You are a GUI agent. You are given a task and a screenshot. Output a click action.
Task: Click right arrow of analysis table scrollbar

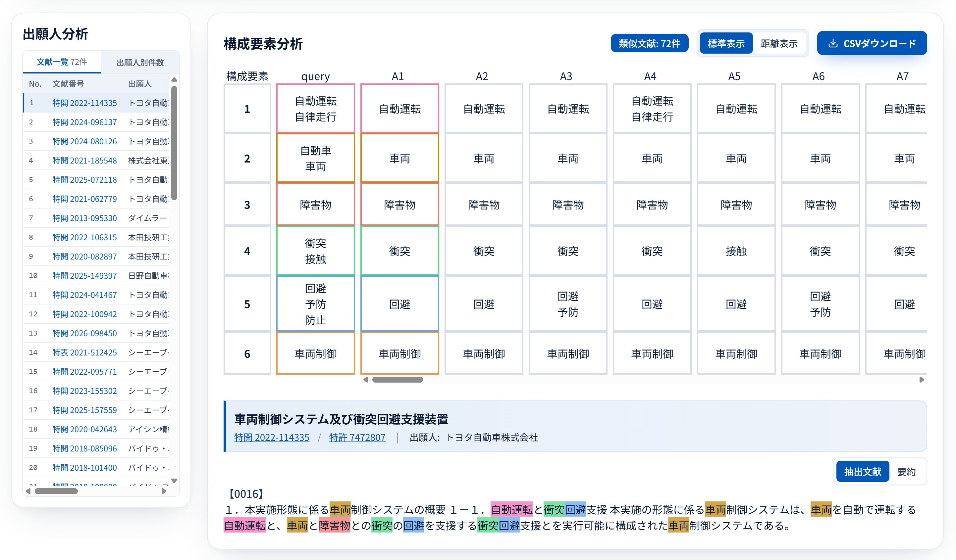point(922,380)
